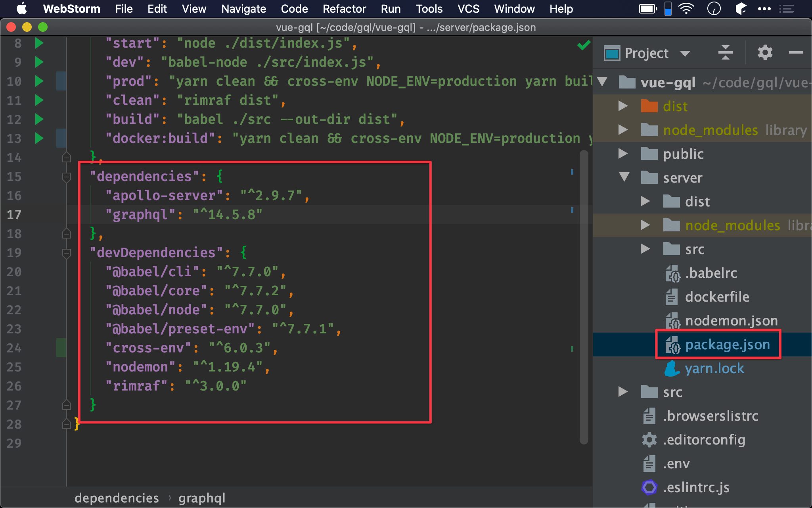Click fold end marker at line 18

click(x=67, y=233)
